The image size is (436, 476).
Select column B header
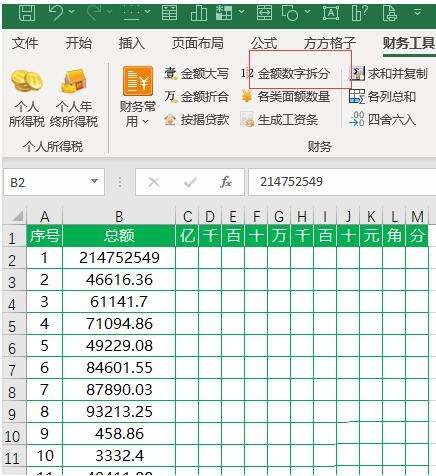coord(119,217)
